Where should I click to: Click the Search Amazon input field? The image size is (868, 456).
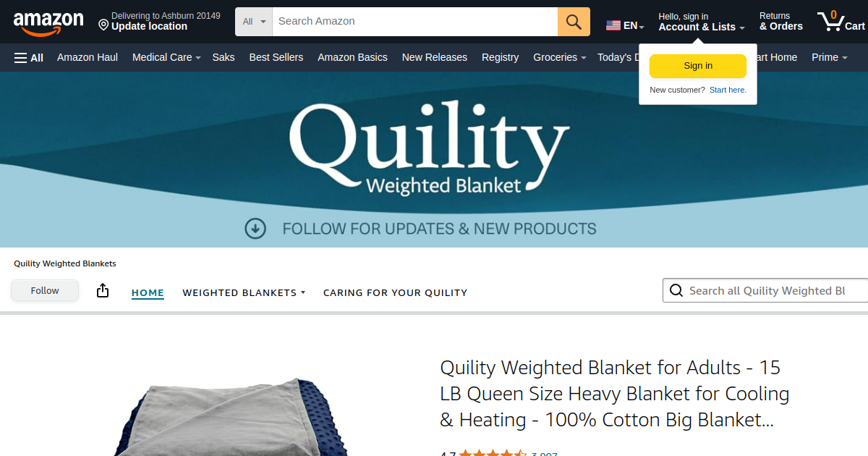click(x=415, y=22)
